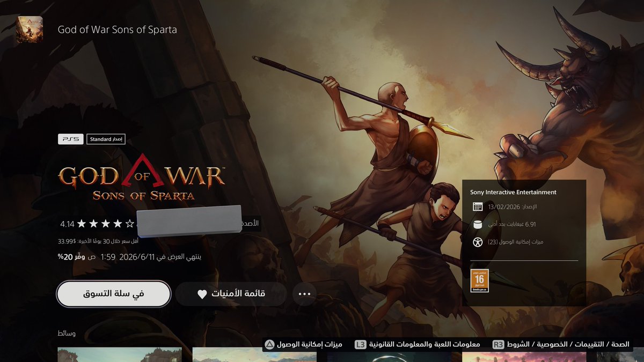Open health, ratings, privacy, terms footer hint
644x362 pixels.
coord(568,344)
